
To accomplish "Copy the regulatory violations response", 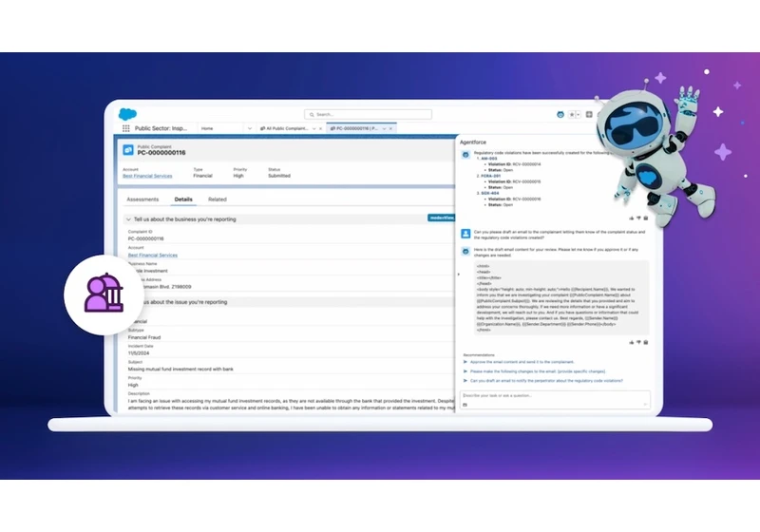I will click(646, 218).
